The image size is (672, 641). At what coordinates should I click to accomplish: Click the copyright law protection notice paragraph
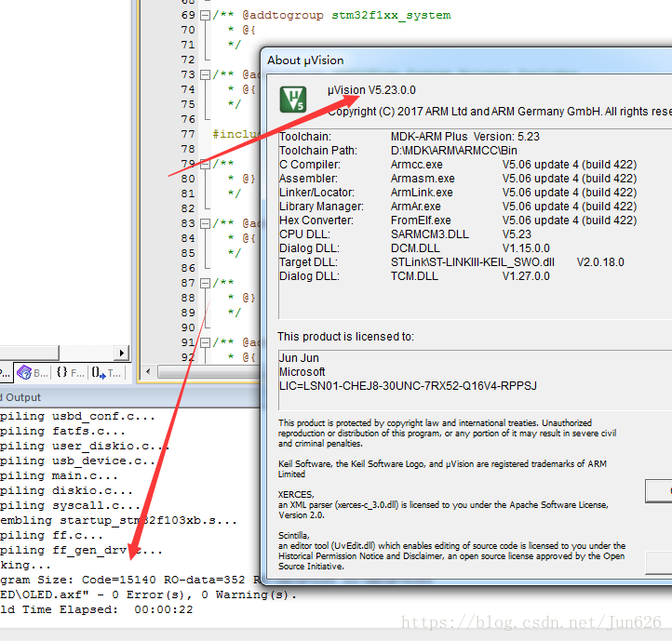point(447,434)
